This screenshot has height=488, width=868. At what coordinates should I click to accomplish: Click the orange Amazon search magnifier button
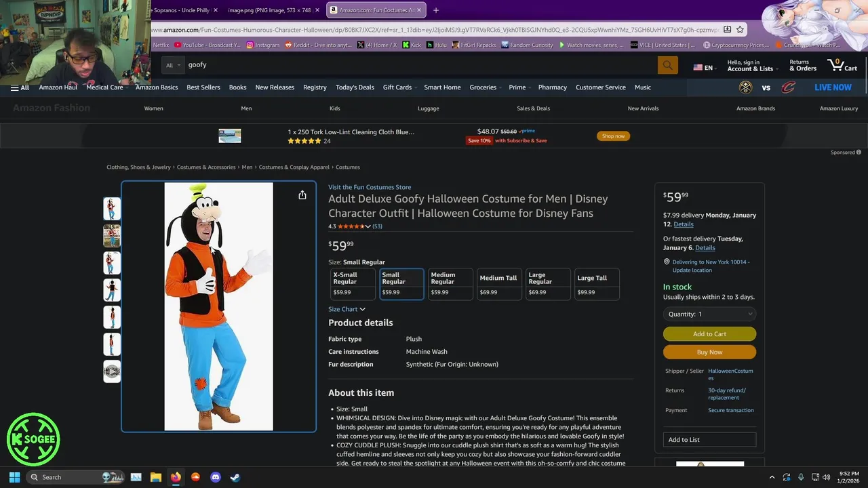click(x=667, y=65)
